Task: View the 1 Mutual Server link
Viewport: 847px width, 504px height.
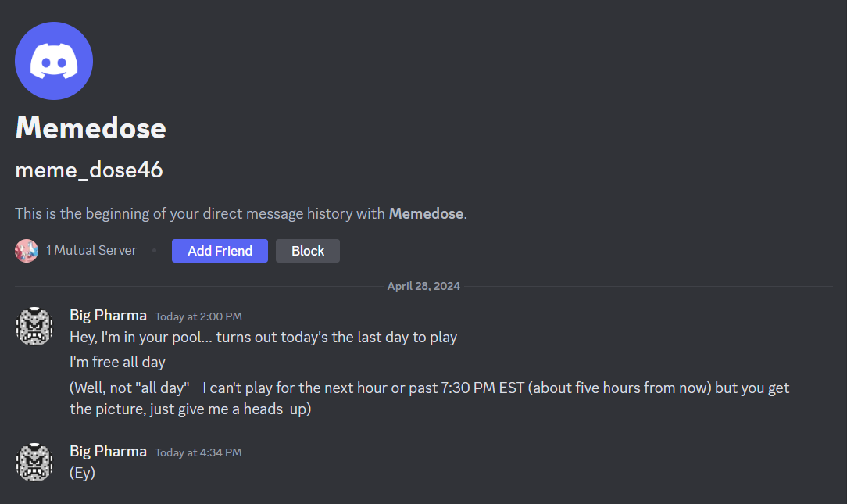Action: 91,251
